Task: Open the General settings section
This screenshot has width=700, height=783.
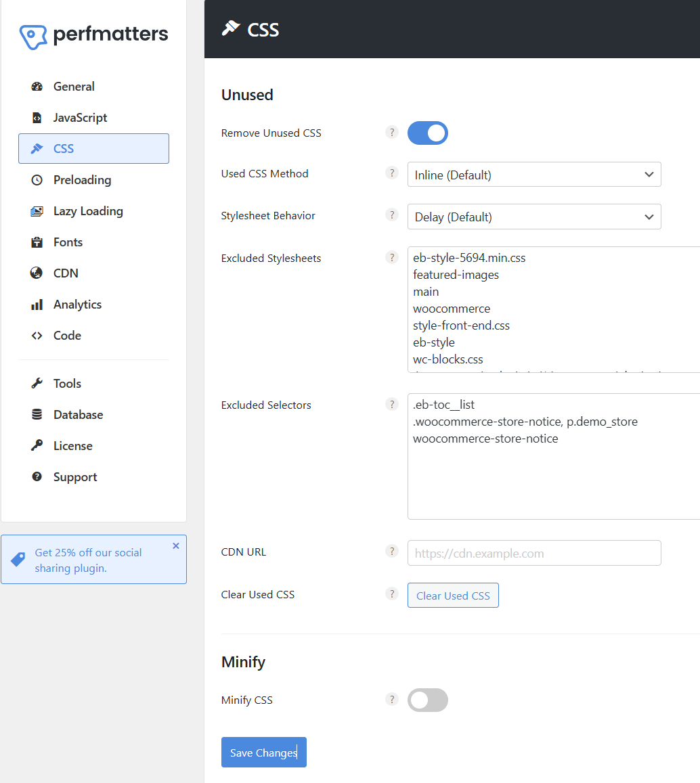Action: [x=37, y=86]
